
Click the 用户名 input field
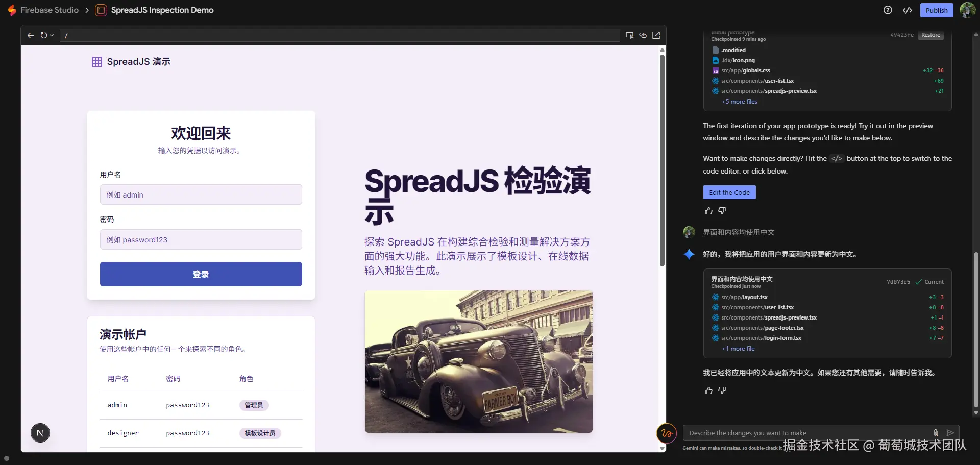point(201,194)
